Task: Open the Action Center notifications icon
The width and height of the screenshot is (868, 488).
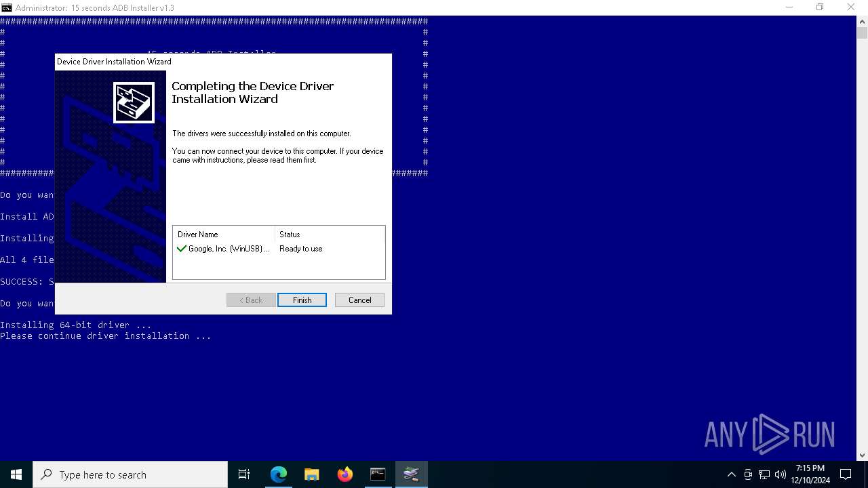Action: 846,474
